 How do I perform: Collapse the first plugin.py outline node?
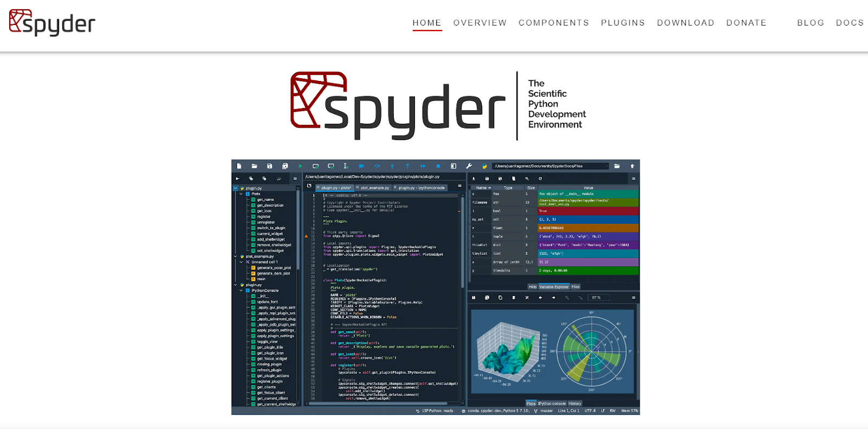(x=236, y=188)
